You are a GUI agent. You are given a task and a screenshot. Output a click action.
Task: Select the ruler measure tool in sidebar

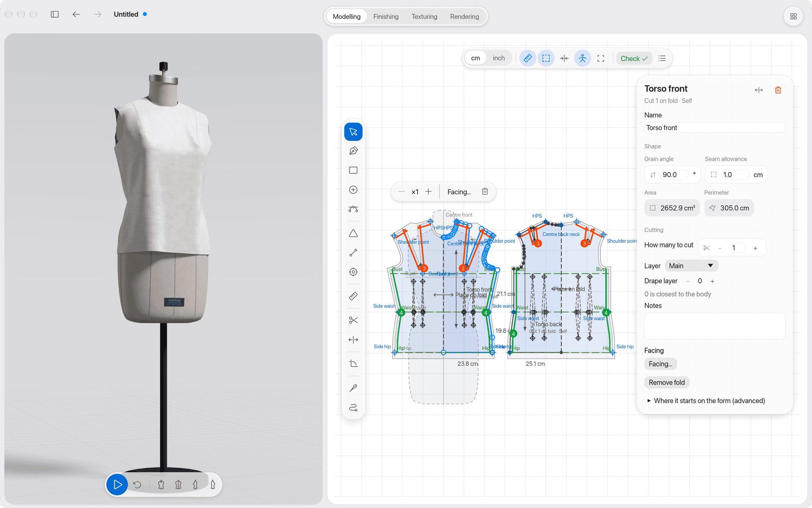coord(353,296)
